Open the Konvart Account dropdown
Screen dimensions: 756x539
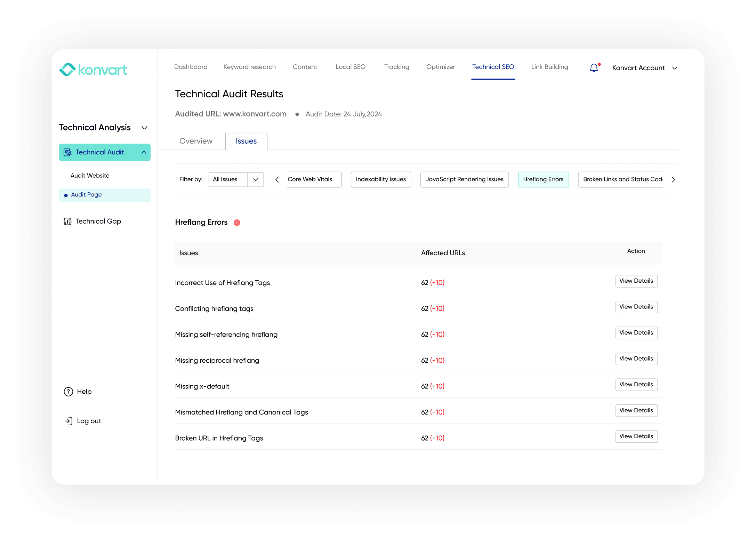click(x=675, y=68)
